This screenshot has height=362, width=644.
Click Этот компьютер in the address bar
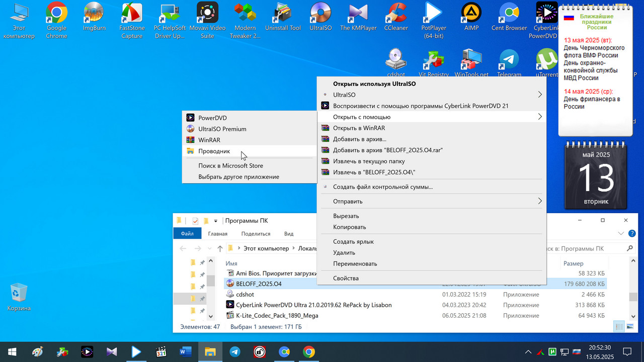point(266,248)
